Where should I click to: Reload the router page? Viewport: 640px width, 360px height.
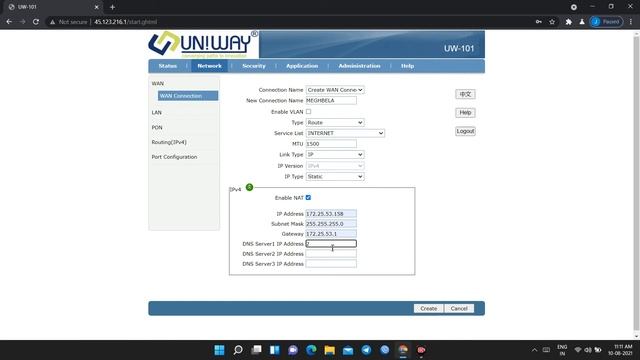pos(36,22)
